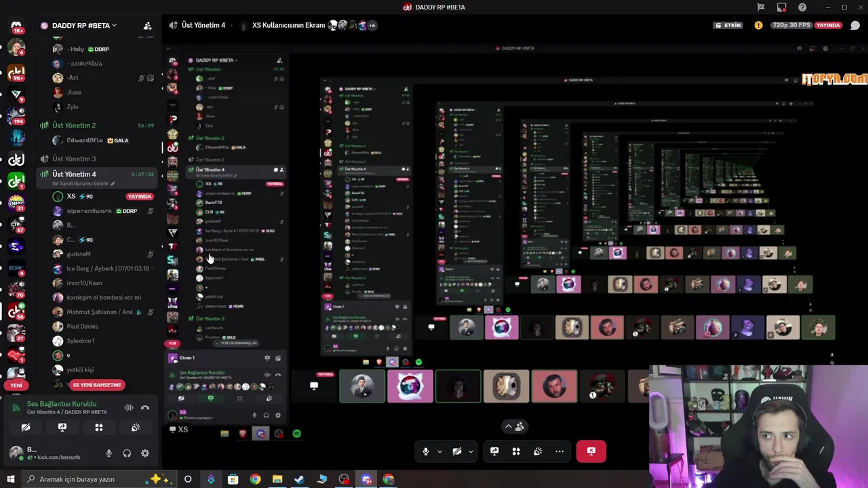Image resolution: width=868 pixels, height=488 pixels.
Task: Select user Zylo in channel list
Action: coord(102,106)
